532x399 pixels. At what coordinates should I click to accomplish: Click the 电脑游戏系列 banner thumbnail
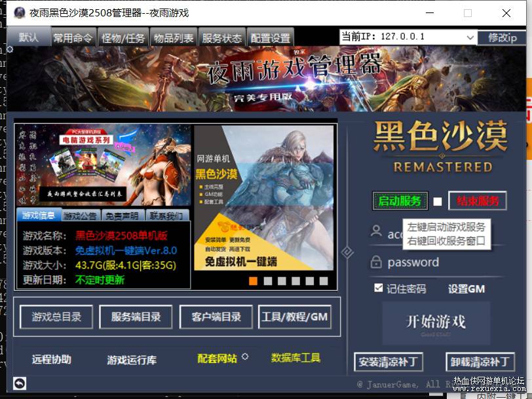[104, 165]
